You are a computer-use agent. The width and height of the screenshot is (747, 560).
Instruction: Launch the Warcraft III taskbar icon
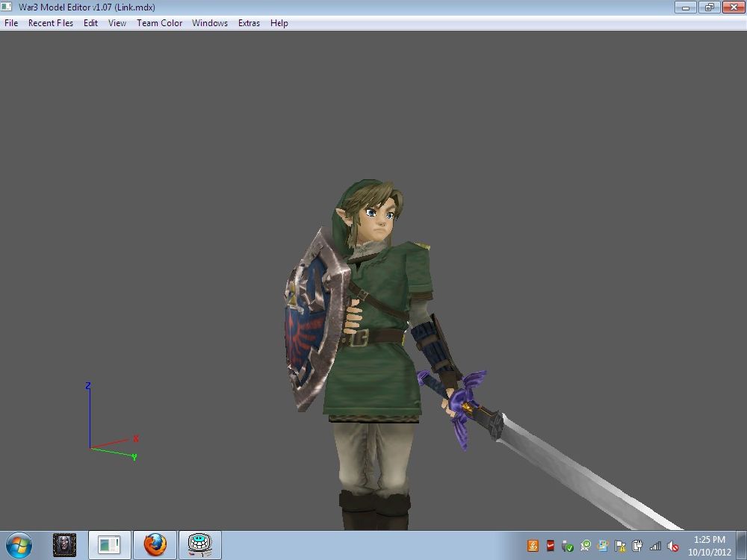(x=64, y=545)
